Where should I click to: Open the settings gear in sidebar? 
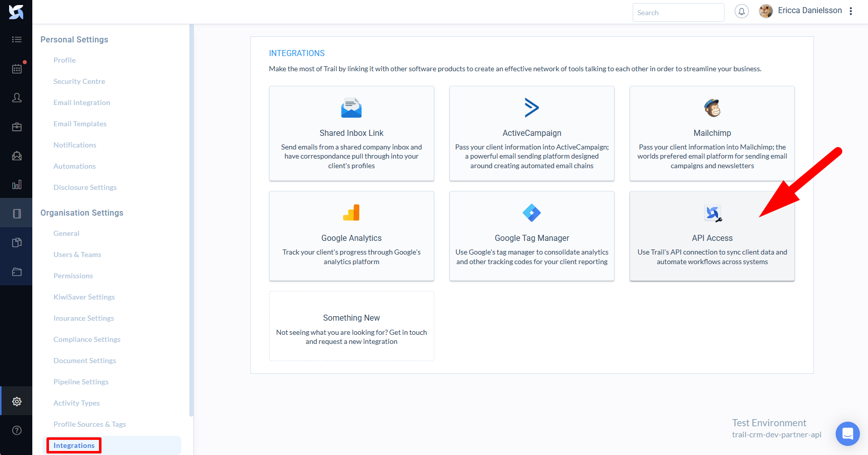pyautogui.click(x=17, y=401)
